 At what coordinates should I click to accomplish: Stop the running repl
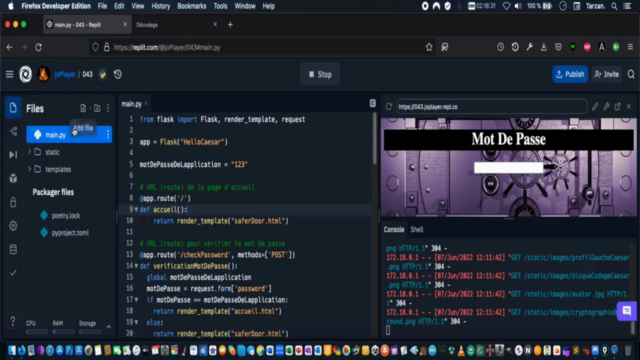tap(320, 74)
